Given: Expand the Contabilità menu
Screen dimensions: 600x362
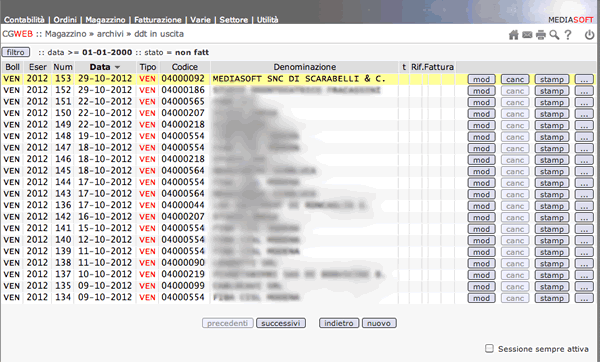Looking at the screenshot, I should click(24, 20).
